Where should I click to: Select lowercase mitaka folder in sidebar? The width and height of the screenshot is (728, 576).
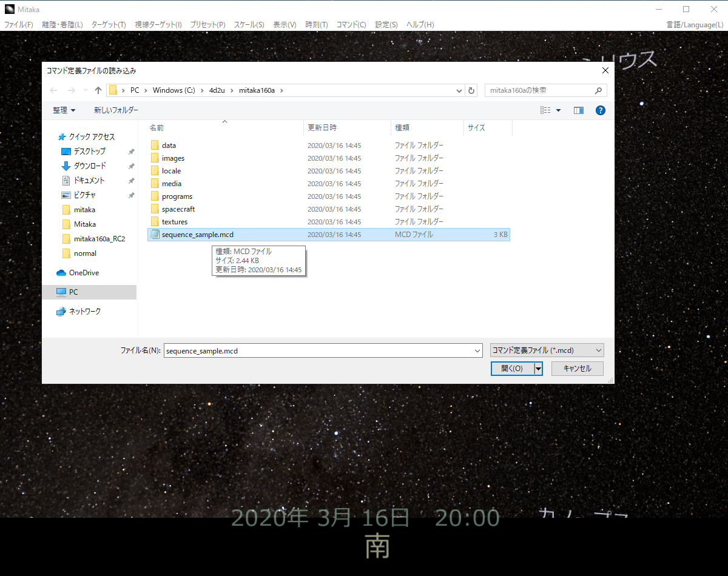click(84, 210)
